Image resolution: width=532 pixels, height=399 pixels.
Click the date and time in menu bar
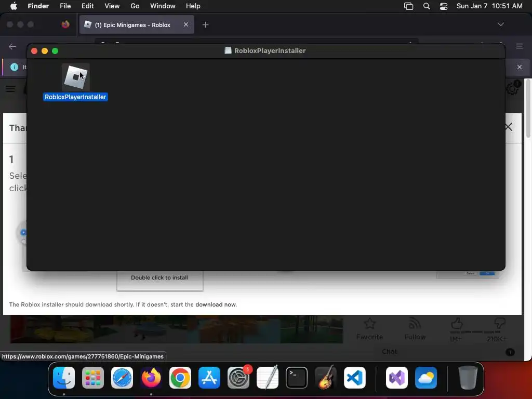[x=489, y=6]
